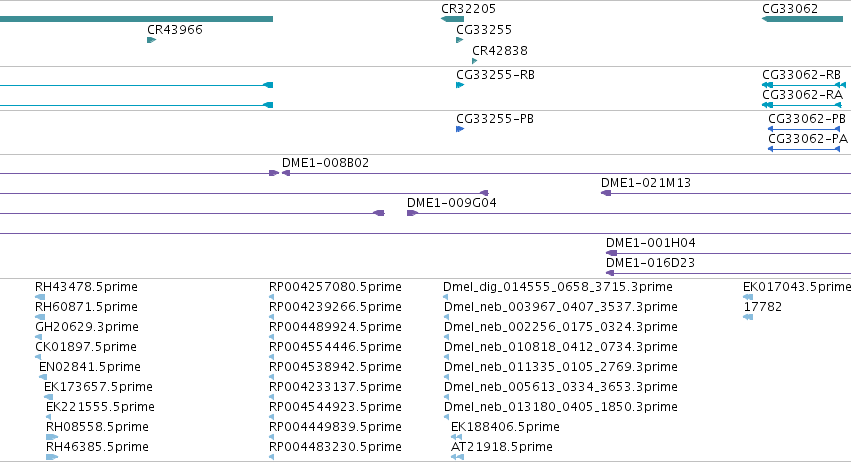Select EST EK173657.5prime

click(x=98, y=388)
